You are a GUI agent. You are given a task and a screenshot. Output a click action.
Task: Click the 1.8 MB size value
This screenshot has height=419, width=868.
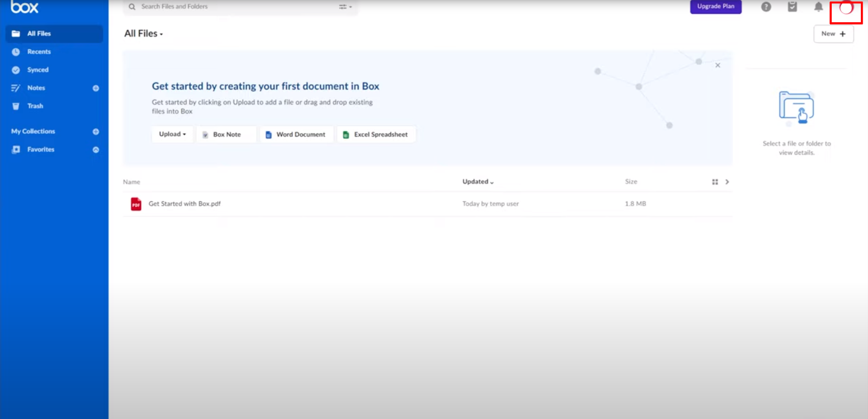pos(635,204)
